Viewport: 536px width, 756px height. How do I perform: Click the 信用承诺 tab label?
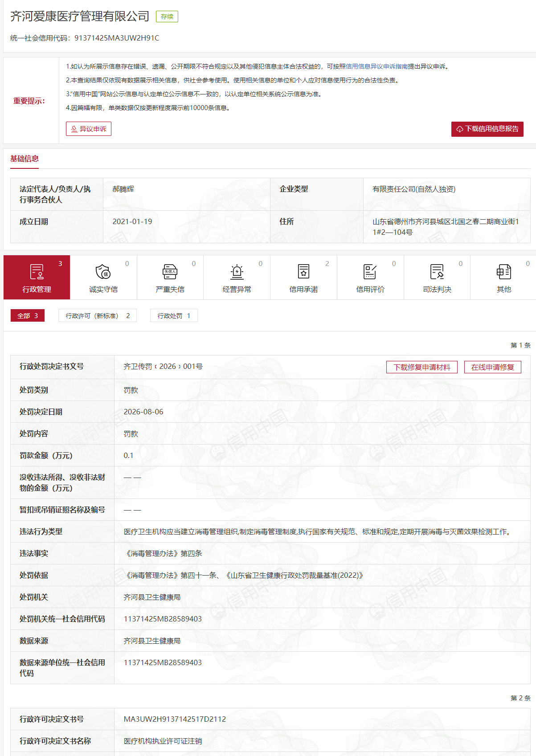tap(303, 289)
